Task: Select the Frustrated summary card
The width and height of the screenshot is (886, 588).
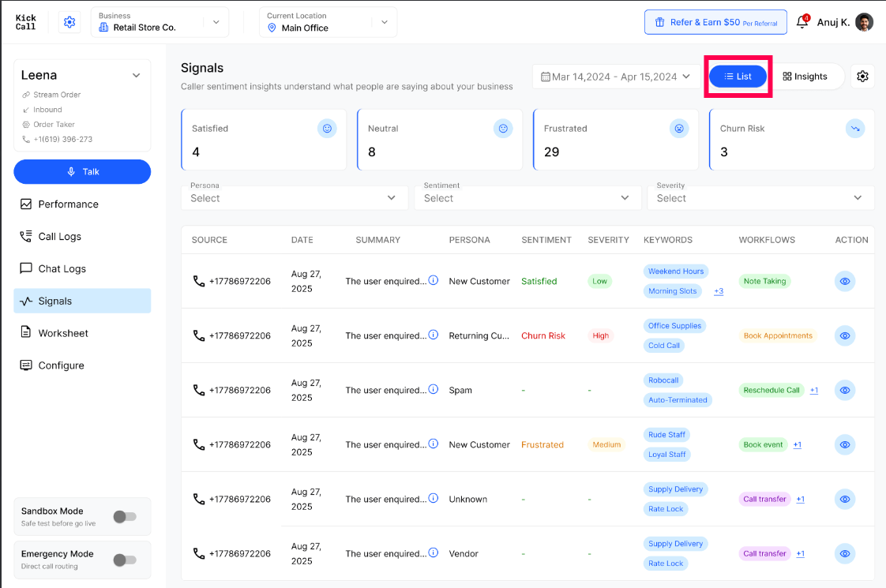Action: pos(616,140)
